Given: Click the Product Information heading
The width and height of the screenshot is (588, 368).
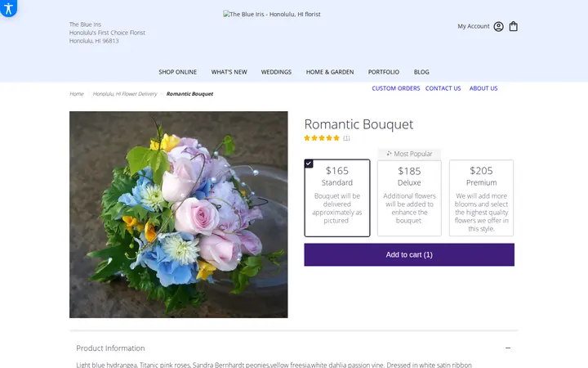Looking at the screenshot, I should coord(110,348).
